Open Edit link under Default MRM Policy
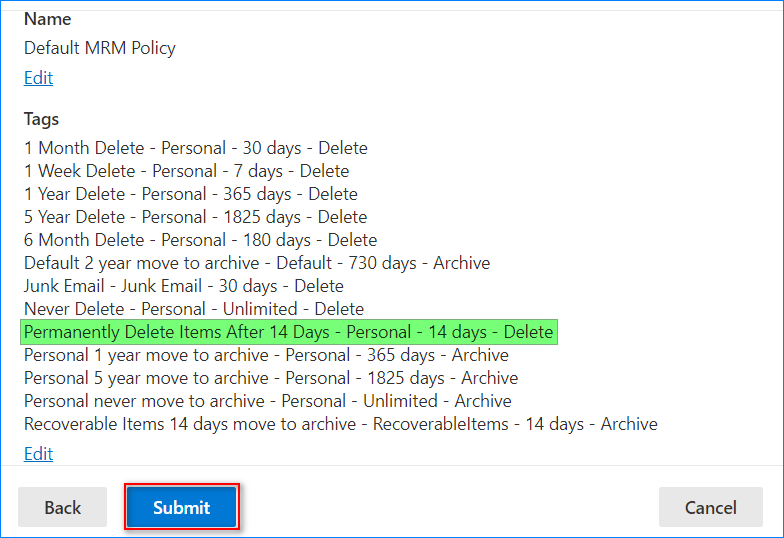 (38, 78)
